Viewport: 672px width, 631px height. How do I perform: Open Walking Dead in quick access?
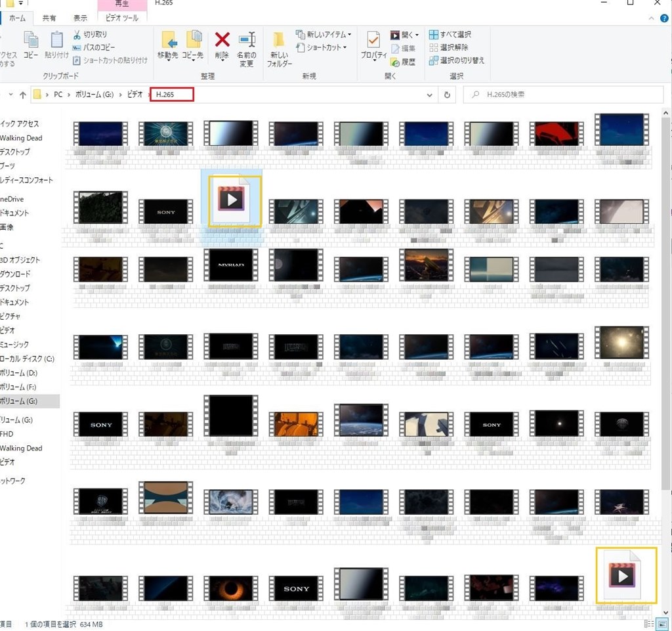click(x=21, y=138)
